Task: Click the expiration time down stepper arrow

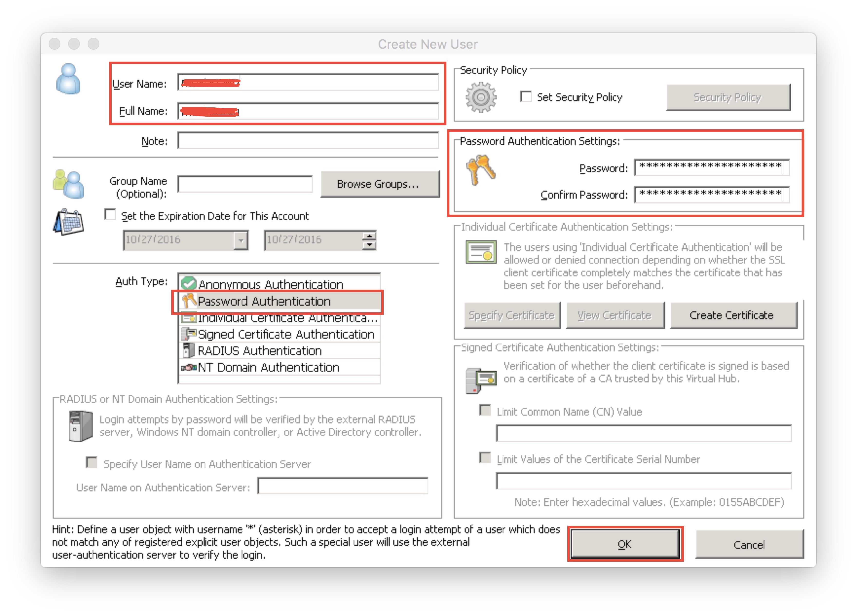Action: coord(369,245)
